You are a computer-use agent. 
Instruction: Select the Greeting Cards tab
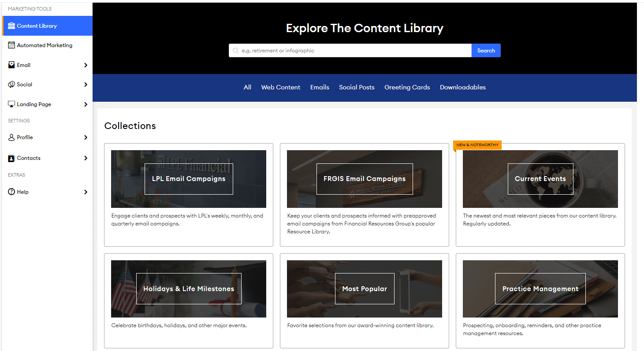tap(407, 88)
